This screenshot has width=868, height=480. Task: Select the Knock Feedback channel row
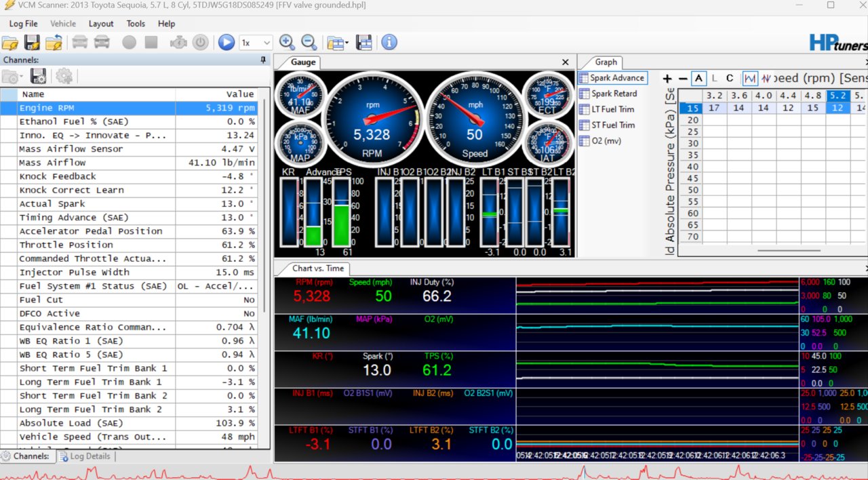129,176
